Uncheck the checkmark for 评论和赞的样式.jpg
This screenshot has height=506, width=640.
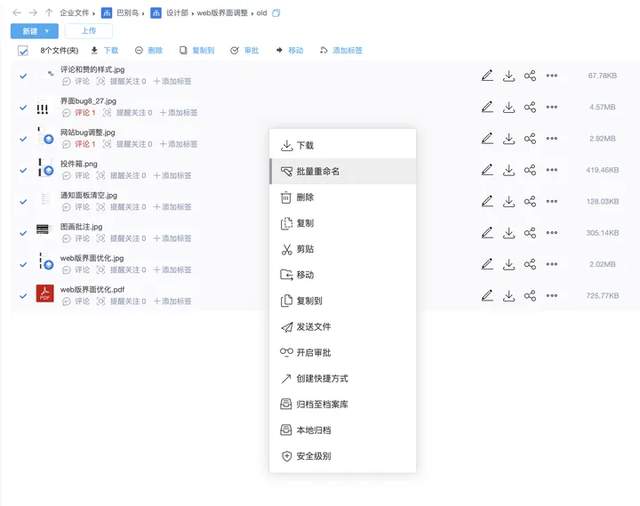(23, 76)
